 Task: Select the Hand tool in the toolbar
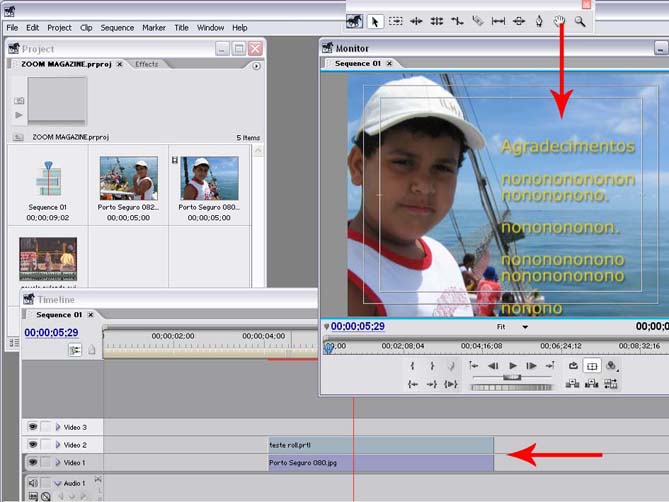coord(560,20)
